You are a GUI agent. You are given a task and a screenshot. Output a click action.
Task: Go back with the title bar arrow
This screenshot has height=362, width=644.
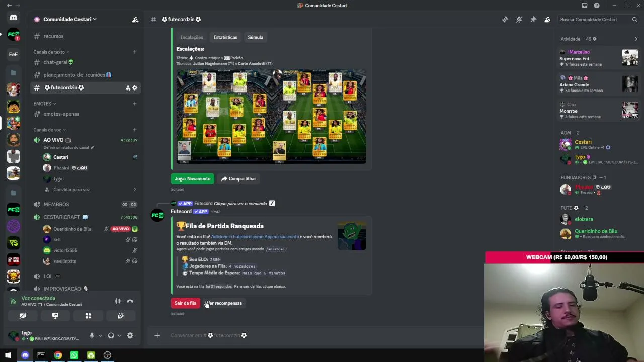[x=9, y=6]
